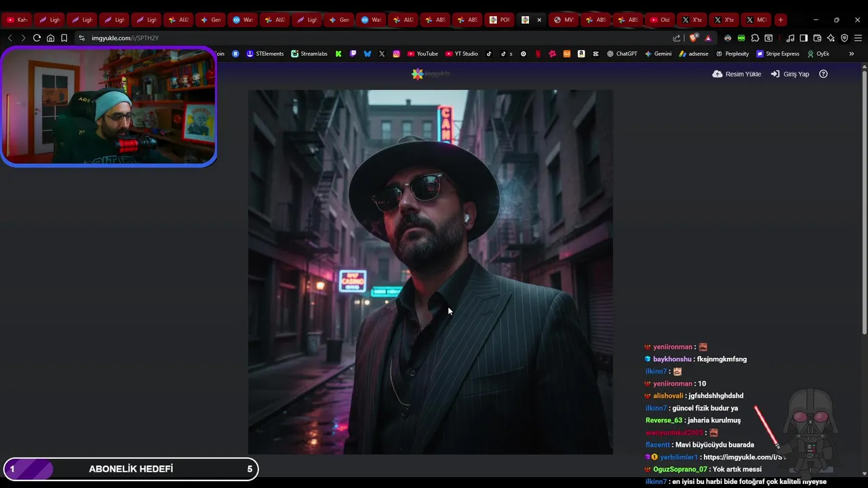The width and height of the screenshot is (868, 488).
Task: Open the Brave Rewards triangle icon
Action: 708,38
